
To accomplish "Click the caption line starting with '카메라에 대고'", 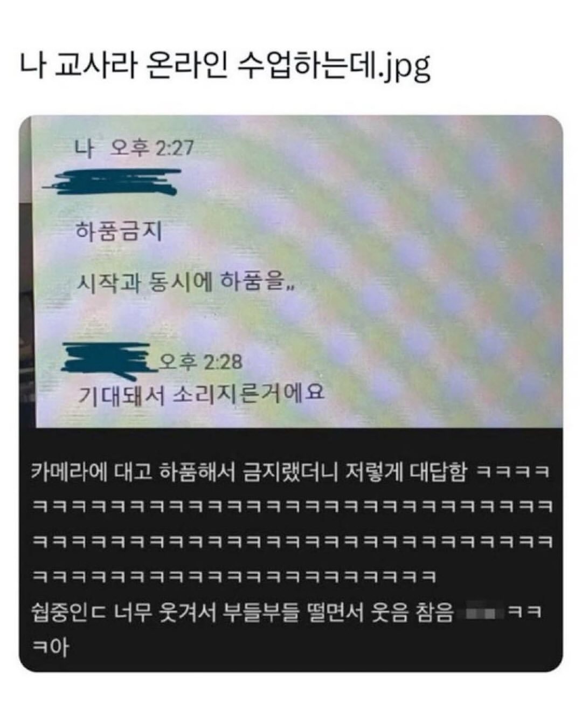I will pyautogui.click(x=291, y=472).
